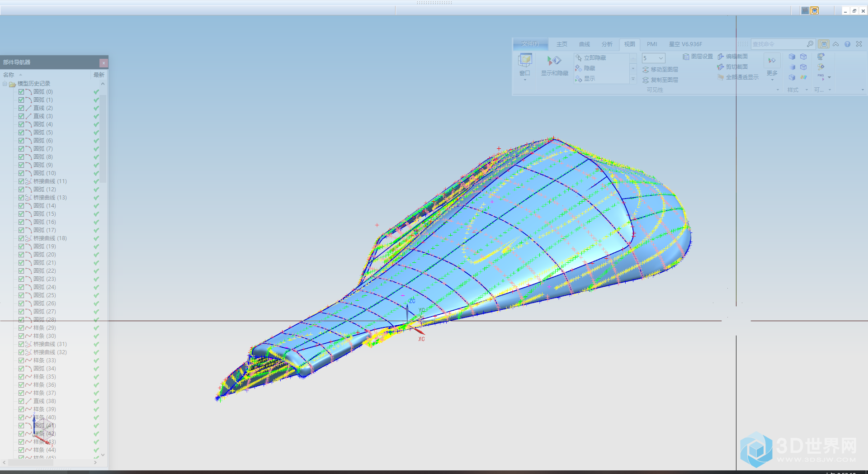The width and height of the screenshot is (868, 474).
Task: Uncheck the 圆弧 (0) checkbox
Action: click(x=21, y=92)
